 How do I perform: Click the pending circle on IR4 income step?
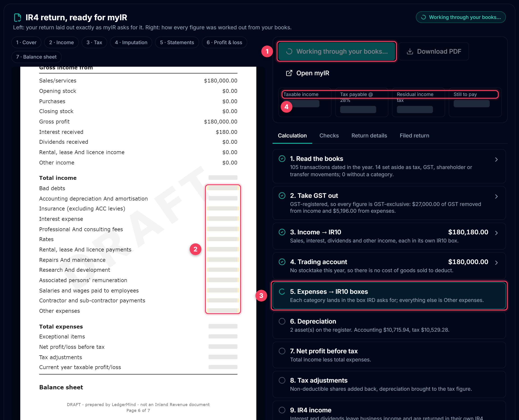coord(282,410)
